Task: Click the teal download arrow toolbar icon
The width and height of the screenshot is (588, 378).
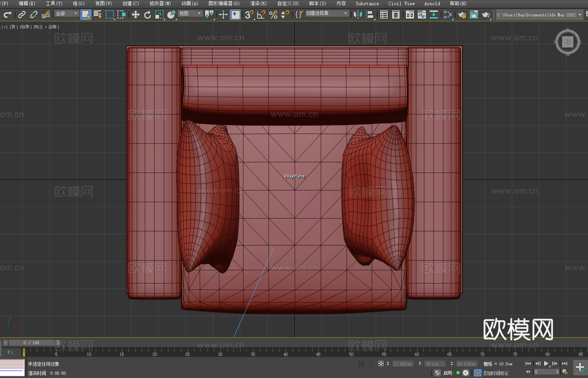Action: click(x=434, y=14)
